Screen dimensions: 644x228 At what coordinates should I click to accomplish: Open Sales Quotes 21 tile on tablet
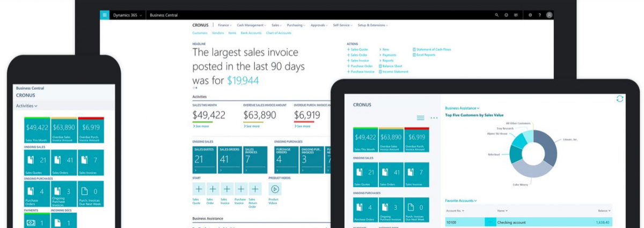pyautogui.click(x=365, y=175)
